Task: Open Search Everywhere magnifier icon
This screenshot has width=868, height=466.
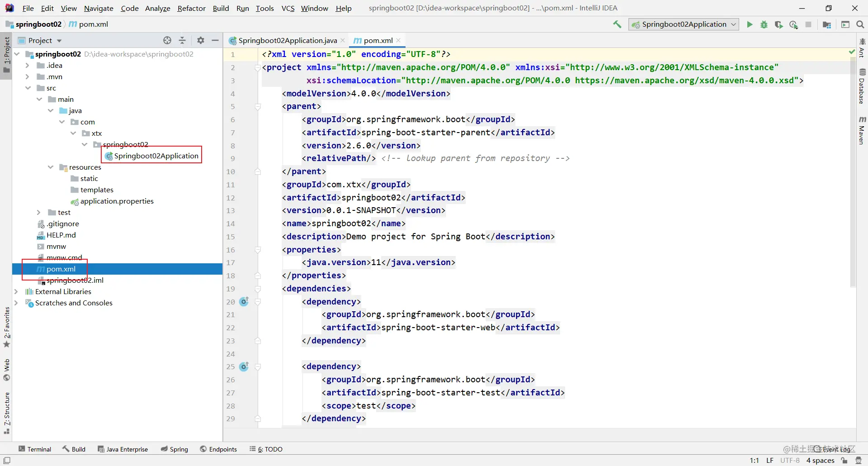Action: pos(860,24)
